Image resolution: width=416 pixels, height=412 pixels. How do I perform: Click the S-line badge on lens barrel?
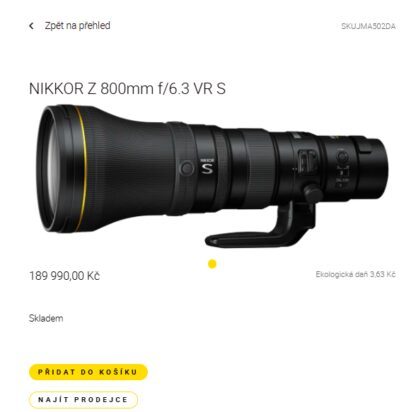[207, 166]
